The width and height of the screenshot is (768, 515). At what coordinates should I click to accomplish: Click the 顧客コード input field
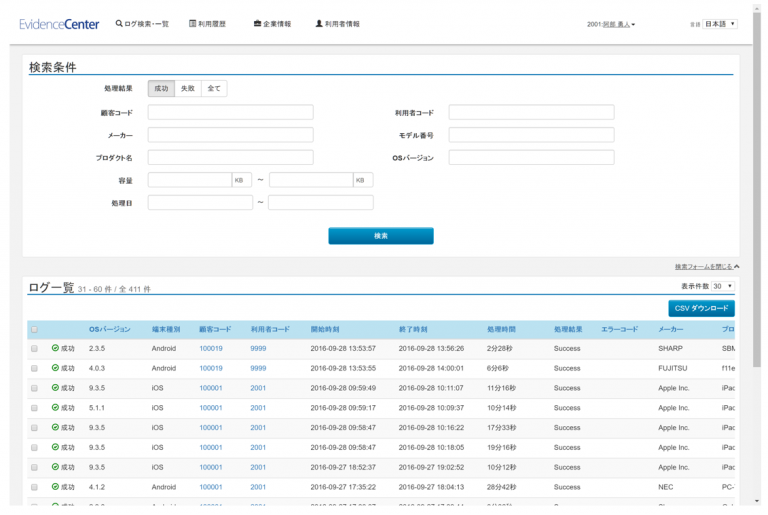230,113
